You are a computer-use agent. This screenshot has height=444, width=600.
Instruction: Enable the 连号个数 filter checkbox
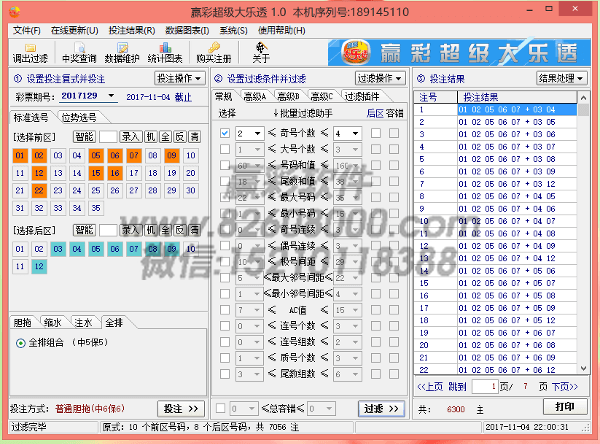[225, 326]
